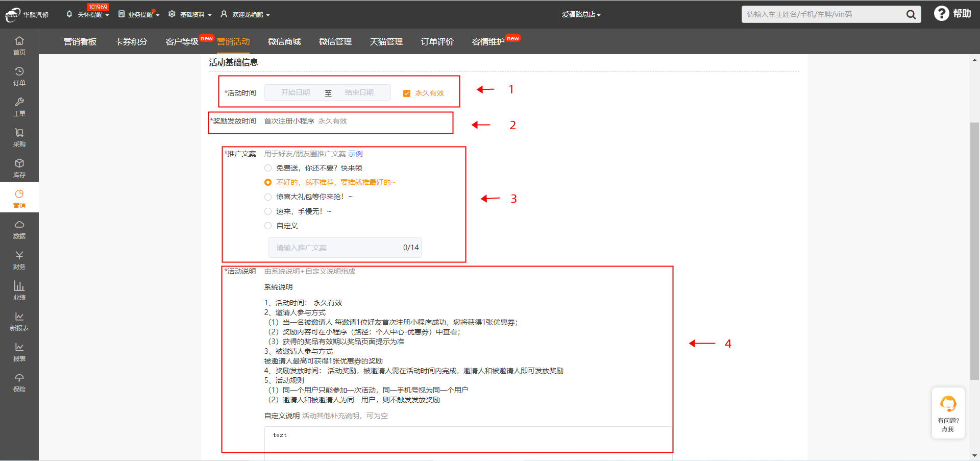Click the 帮助 help question mark icon

941,13
